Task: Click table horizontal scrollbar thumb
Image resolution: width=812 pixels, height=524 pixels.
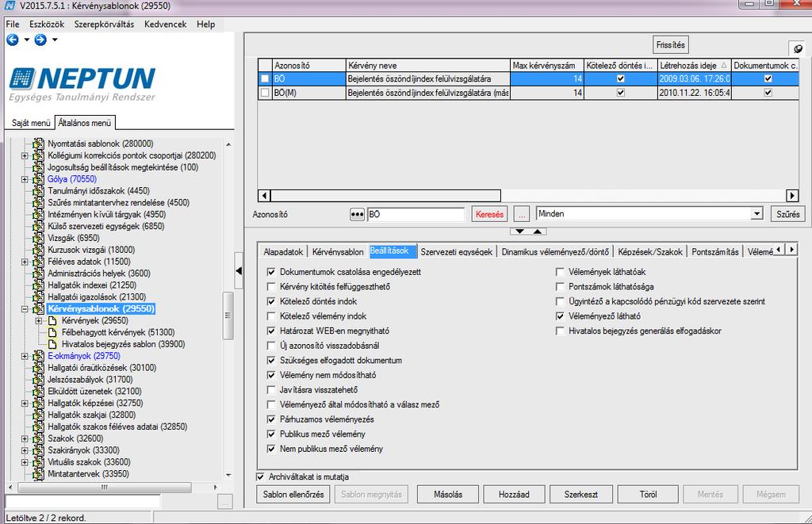Action: click(x=385, y=196)
